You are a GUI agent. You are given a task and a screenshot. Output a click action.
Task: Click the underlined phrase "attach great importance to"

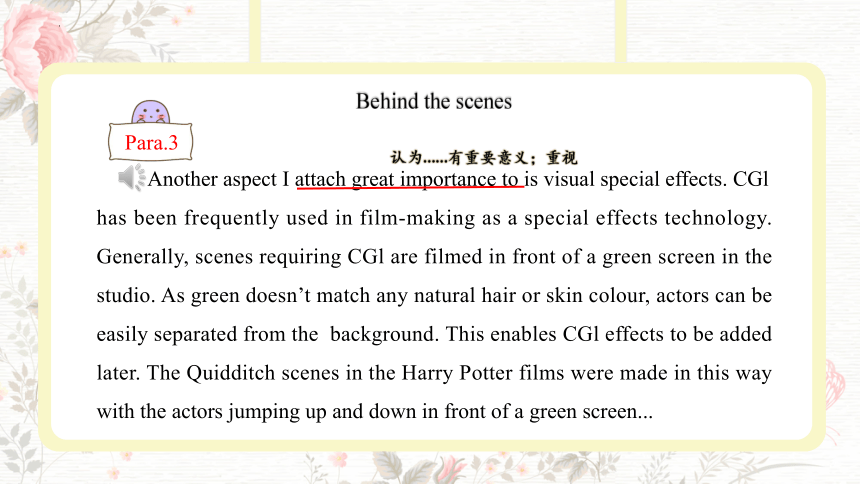pos(409,179)
